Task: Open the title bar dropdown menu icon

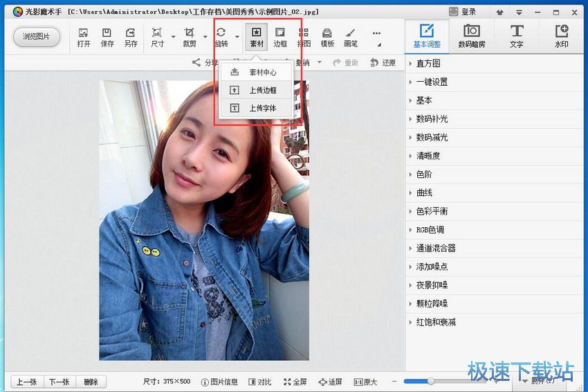Action: pyautogui.click(x=519, y=12)
